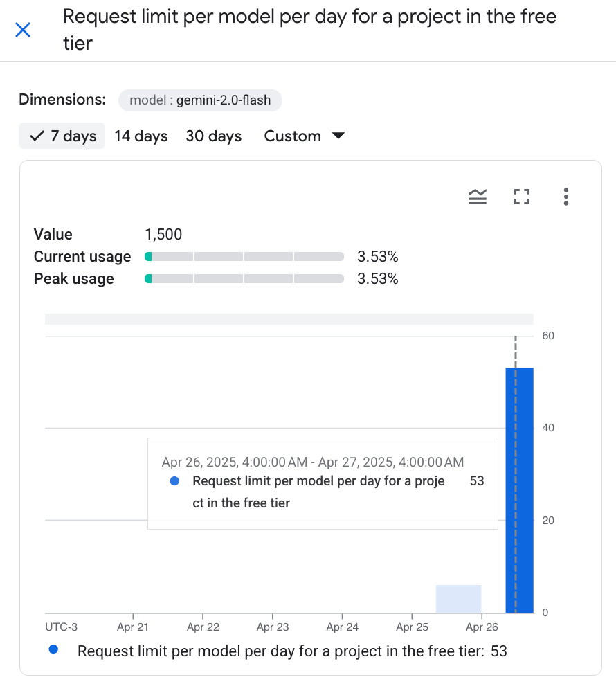Click the Apr 21 axis label
The image size is (616, 684).
click(133, 627)
